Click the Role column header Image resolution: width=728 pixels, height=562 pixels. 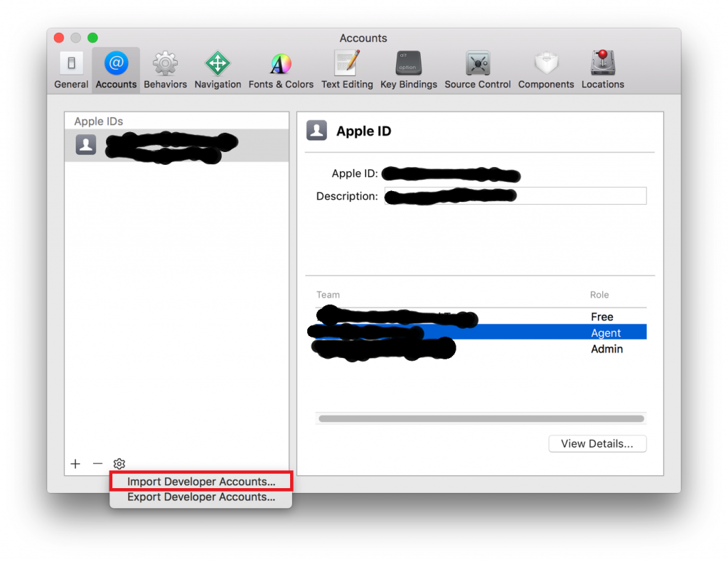coord(599,295)
